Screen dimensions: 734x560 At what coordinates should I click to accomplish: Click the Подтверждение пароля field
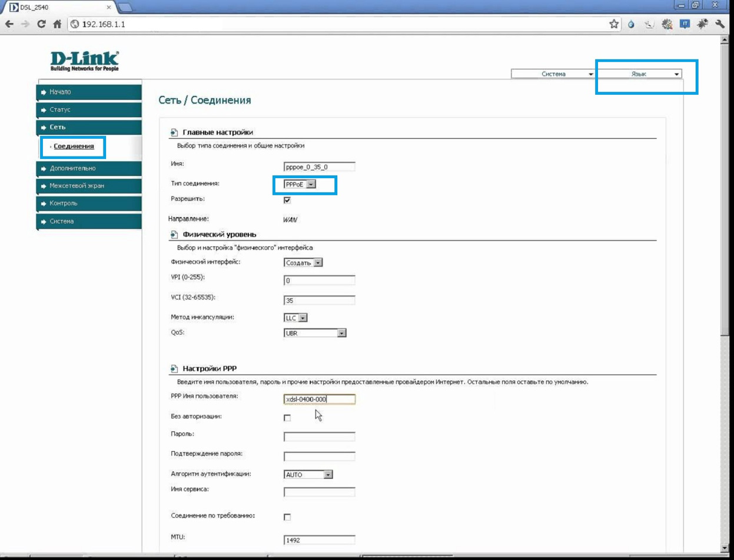pyautogui.click(x=320, y=456)
